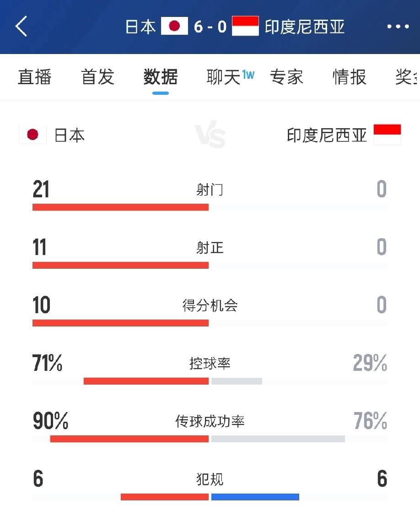Tap the 日本 team name in stats
This screenshot has height=516, width=420.
70,135
